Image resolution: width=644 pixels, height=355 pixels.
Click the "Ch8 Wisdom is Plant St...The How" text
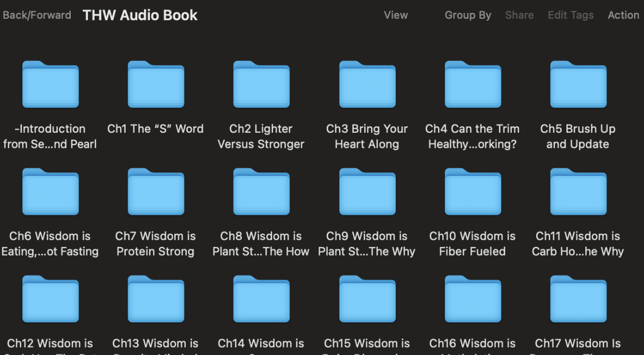[261, 244]
